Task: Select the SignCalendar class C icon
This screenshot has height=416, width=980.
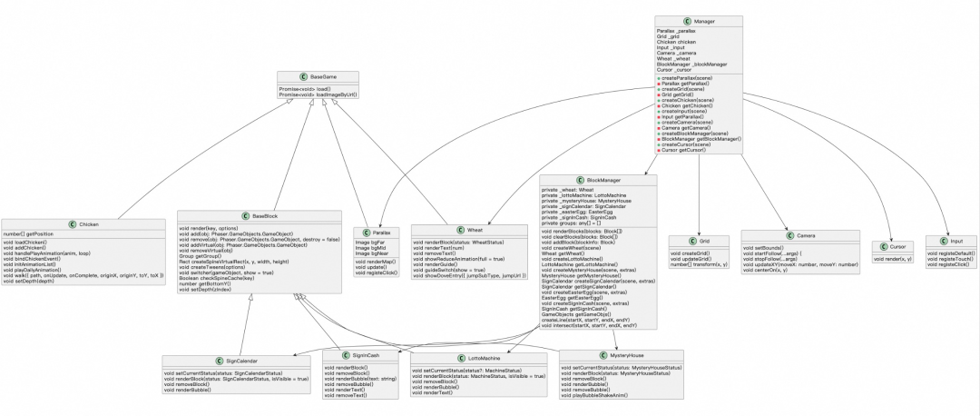Action: tap(220, 361)
